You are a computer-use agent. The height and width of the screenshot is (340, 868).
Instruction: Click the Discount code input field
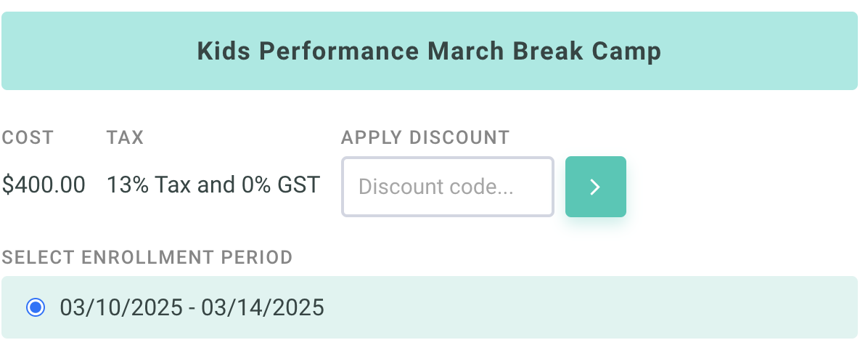[x=448, y=187]
